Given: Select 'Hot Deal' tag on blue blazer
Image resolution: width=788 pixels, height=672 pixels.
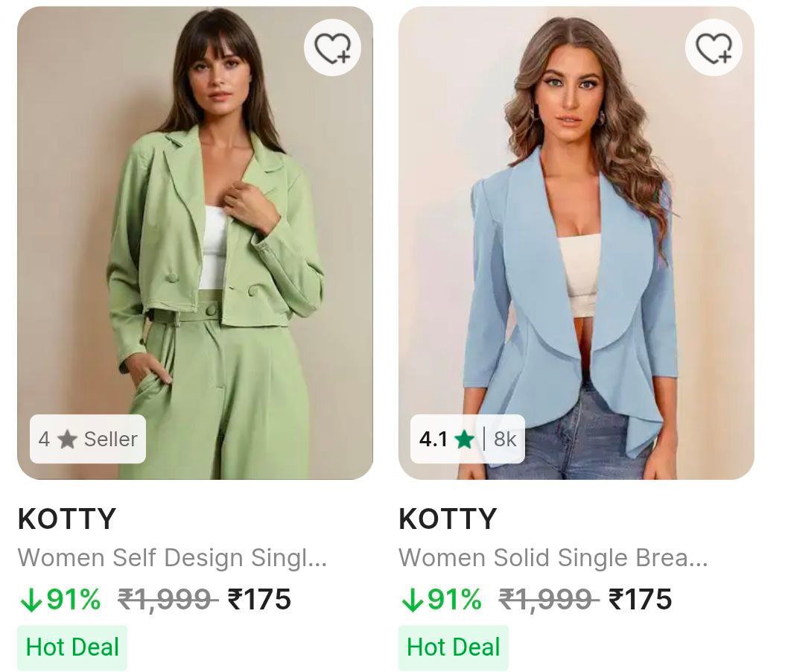Looking at the screenshot, I should coord(454,647).
